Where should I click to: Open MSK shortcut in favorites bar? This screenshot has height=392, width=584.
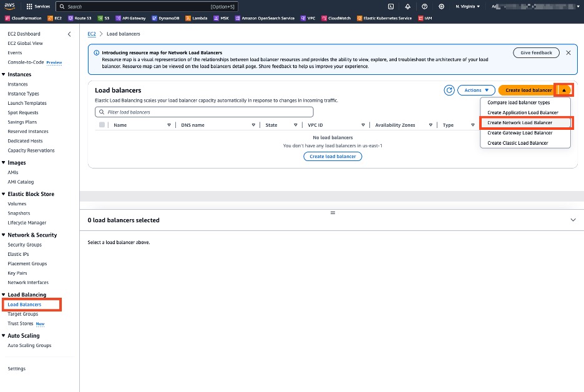(221, 18)
